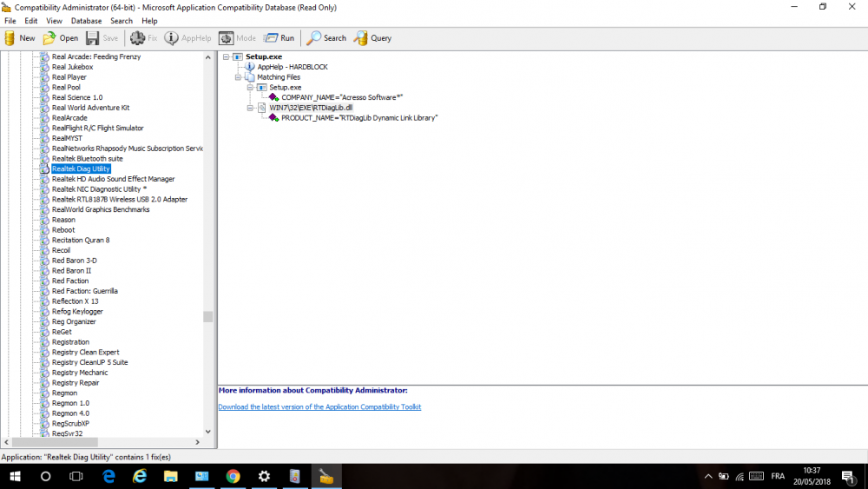868x489 pixels.
Task: Collapse the Matching Files node
Action: 238,77
